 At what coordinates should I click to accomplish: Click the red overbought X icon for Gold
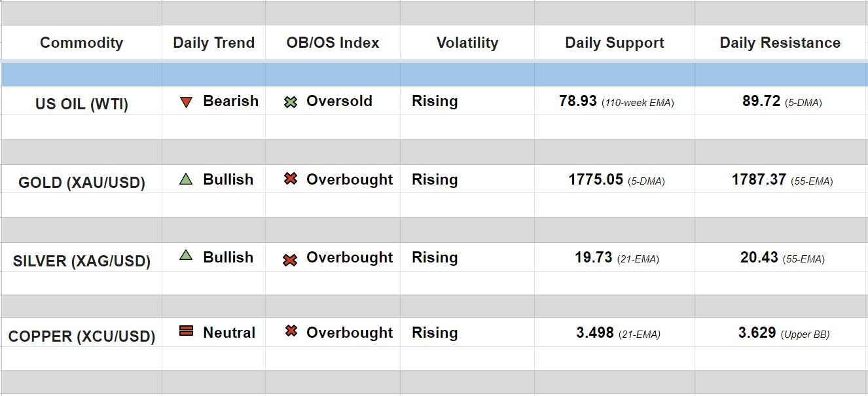291,179
